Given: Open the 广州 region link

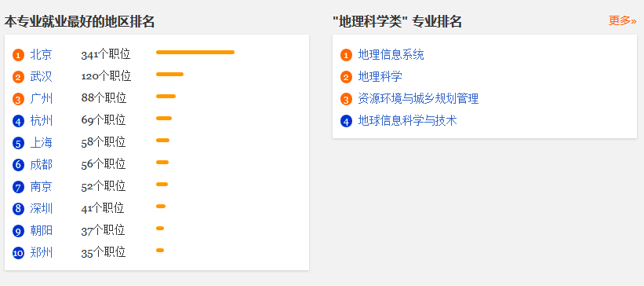Looking at the screenshot, I should (41, 99).
